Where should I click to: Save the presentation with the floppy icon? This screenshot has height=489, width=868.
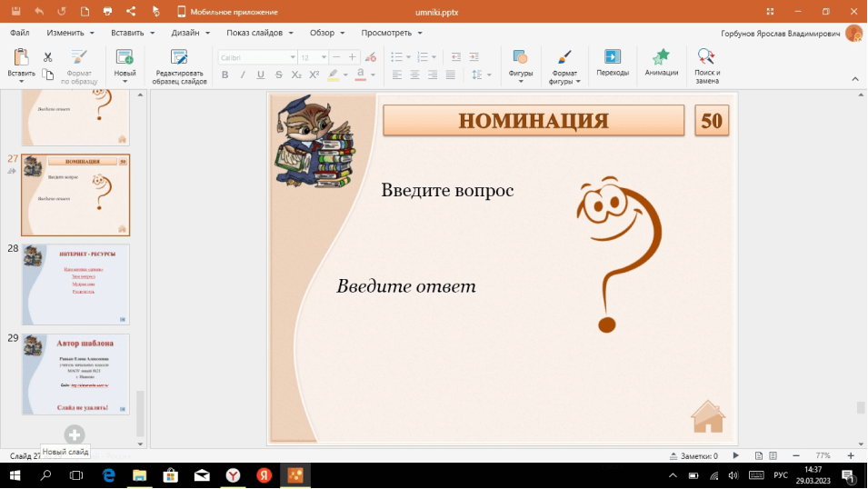(15, 11)
